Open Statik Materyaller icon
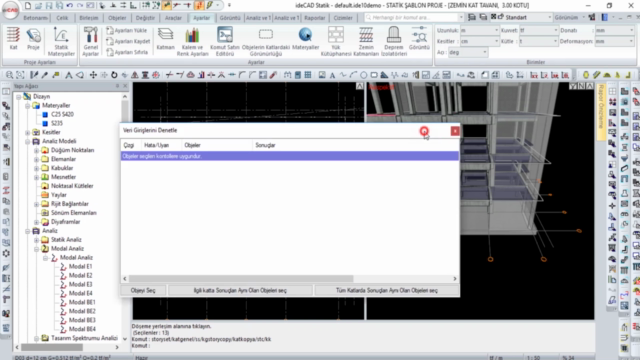This screenshot has width=640, height=360. [x=61, y=42]
